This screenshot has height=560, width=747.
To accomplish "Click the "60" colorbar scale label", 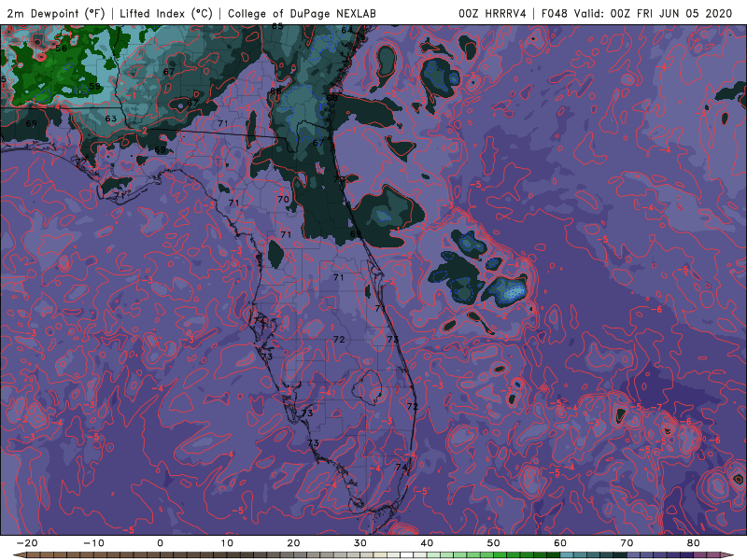I will (x=560, y=543).
